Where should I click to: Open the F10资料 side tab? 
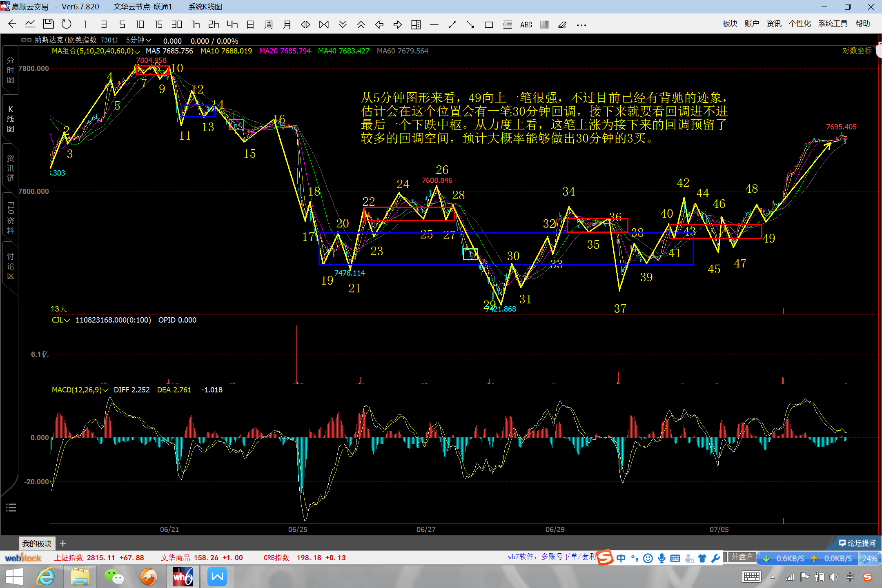(11, 218)
